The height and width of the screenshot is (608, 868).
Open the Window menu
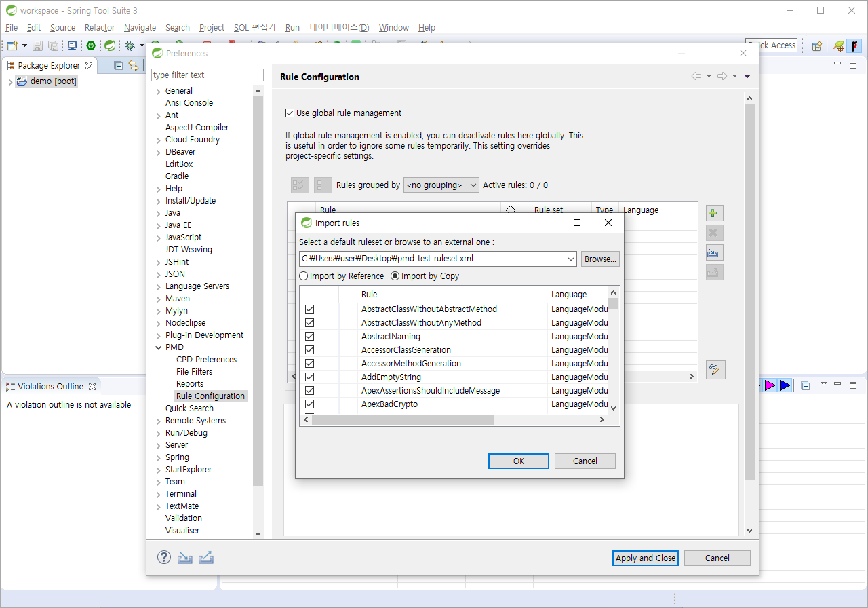(x=394, y=28)
